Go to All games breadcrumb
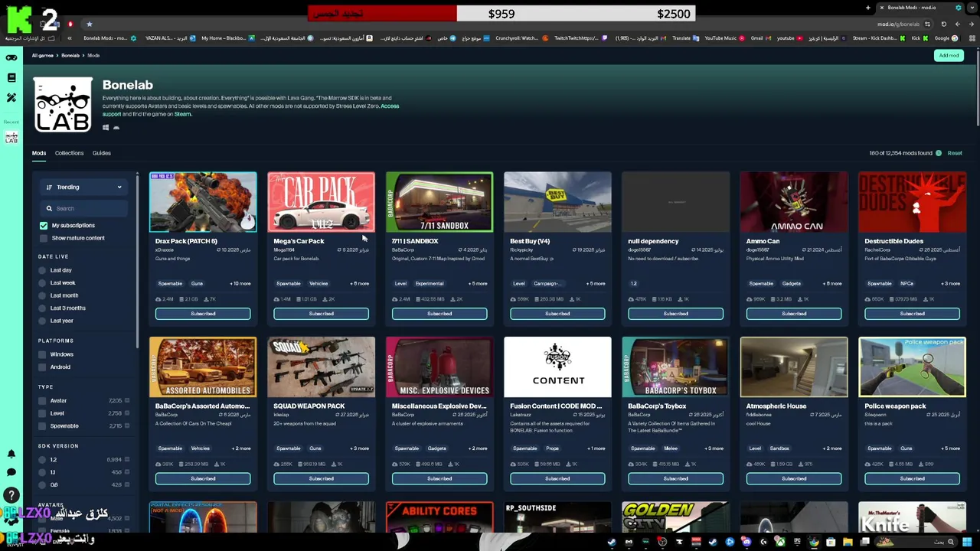This screenshot has height=551, width=980. 43,56
